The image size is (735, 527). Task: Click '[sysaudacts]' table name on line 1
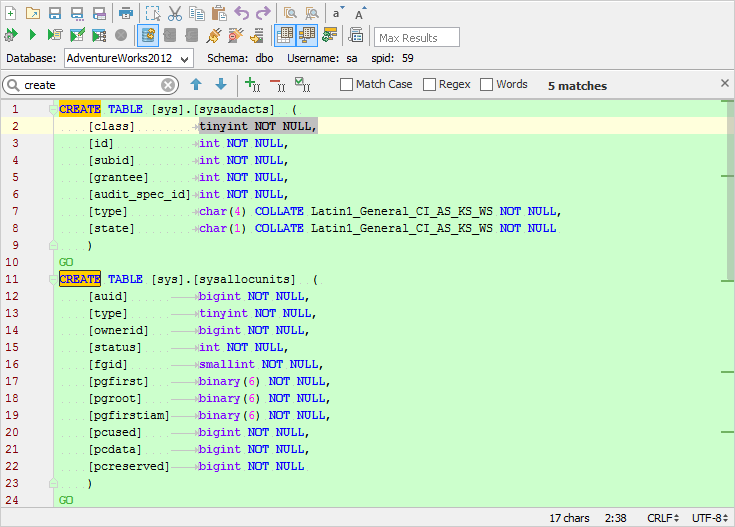click(x=234, y=109)
